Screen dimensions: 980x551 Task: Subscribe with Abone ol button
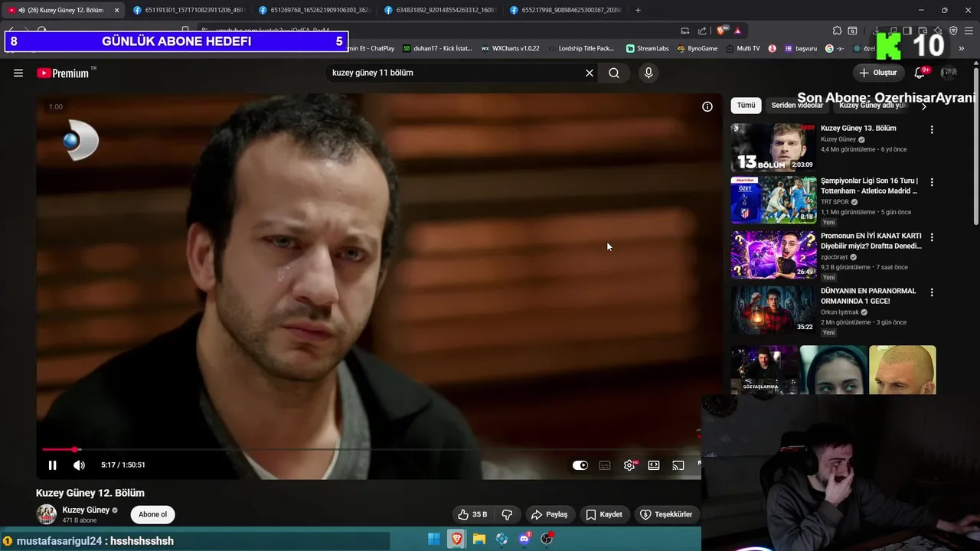point(152,514)
